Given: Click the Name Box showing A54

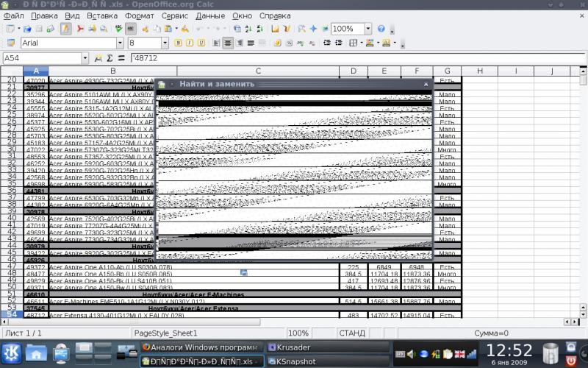Looking at the screenshot, I should click(x=43, y=58).
